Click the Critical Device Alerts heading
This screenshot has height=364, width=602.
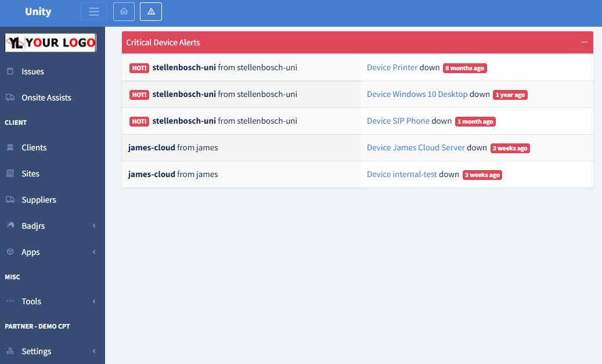click(x=163, y=42)
